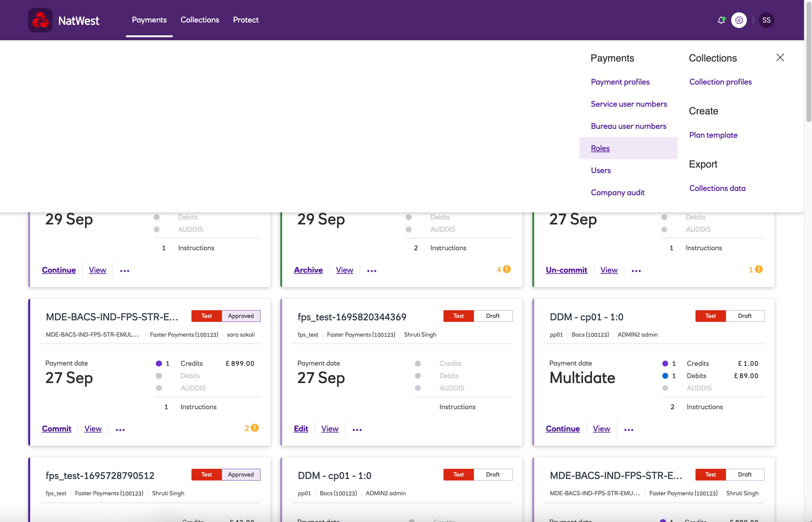Open Company audit
Screen dimensions: 812x522
coord(617,192)
